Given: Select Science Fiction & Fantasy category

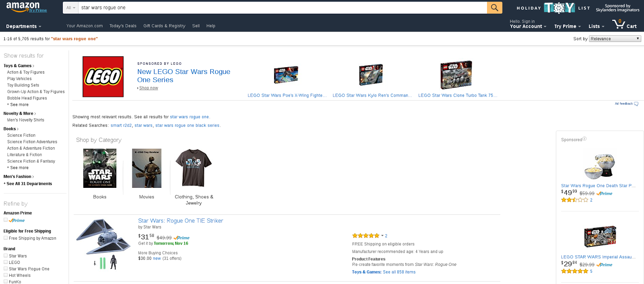Looking at the screenshot, I should (31, 161).
